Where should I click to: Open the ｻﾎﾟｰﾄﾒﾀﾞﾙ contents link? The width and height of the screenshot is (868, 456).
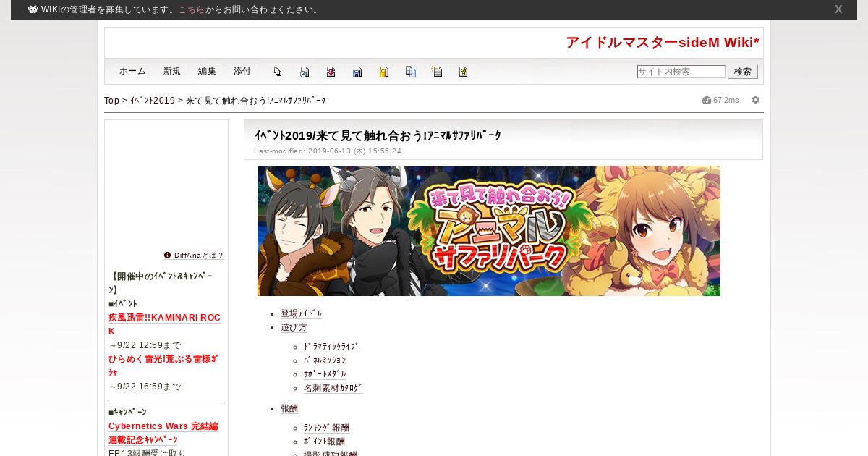(x=325, y=374)
